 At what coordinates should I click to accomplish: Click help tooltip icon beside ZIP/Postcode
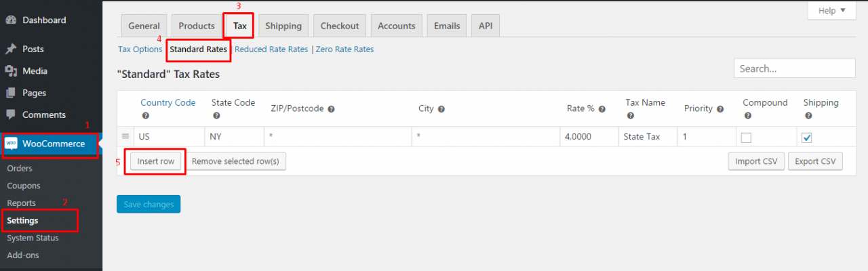[x=332, y=109]
